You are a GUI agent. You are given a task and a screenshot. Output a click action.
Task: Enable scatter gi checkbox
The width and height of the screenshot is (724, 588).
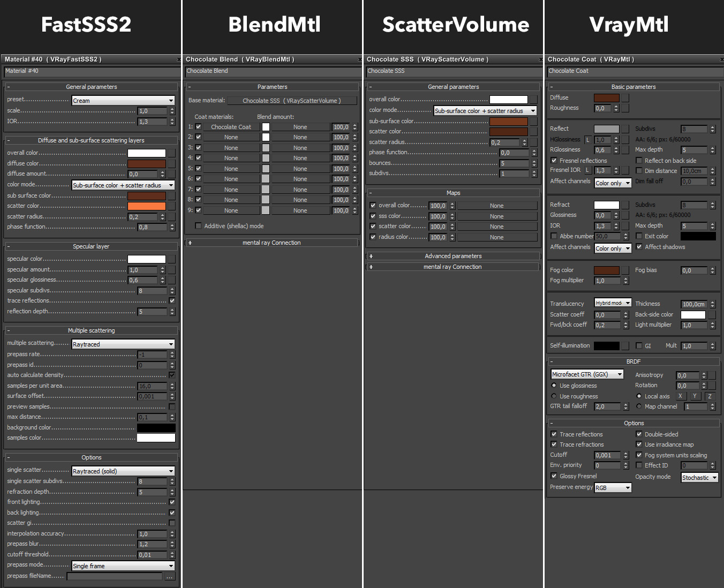pos(172,523)
